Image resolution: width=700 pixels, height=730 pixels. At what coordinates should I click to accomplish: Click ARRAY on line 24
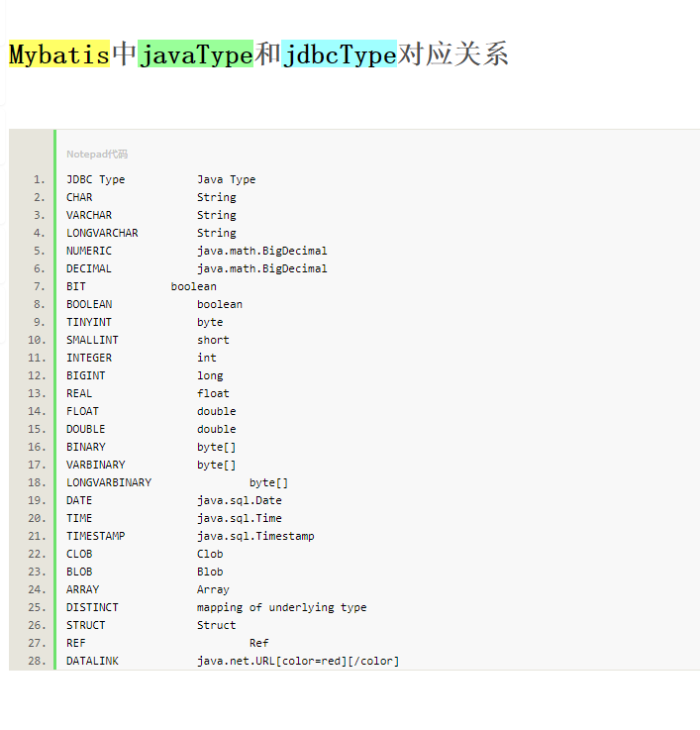82,590
